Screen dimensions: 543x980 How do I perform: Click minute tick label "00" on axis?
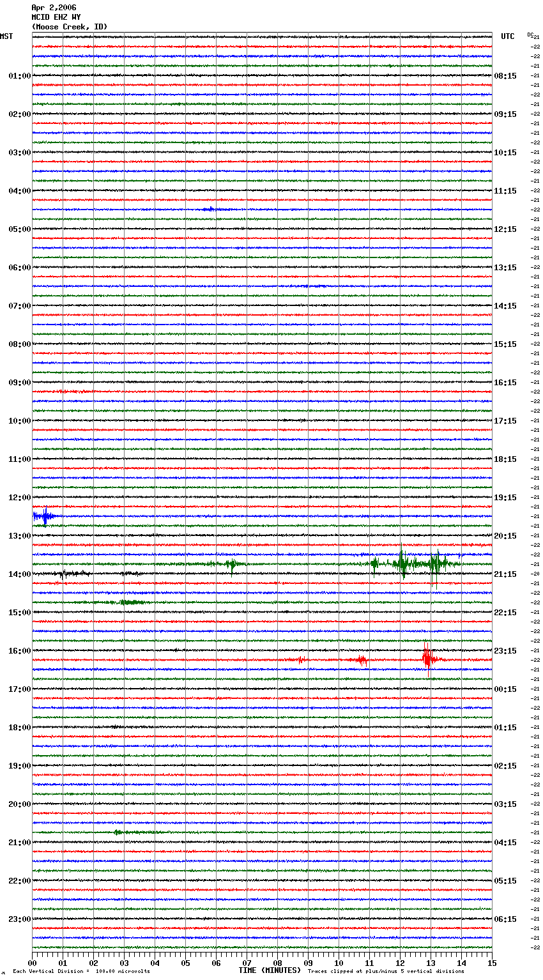[x=32, y=963]
